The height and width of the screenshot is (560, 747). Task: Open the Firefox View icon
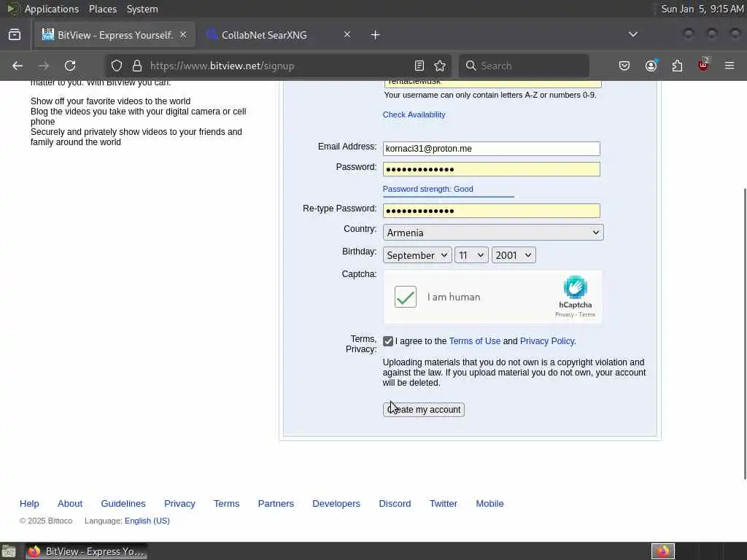click(x=15, y=35)
